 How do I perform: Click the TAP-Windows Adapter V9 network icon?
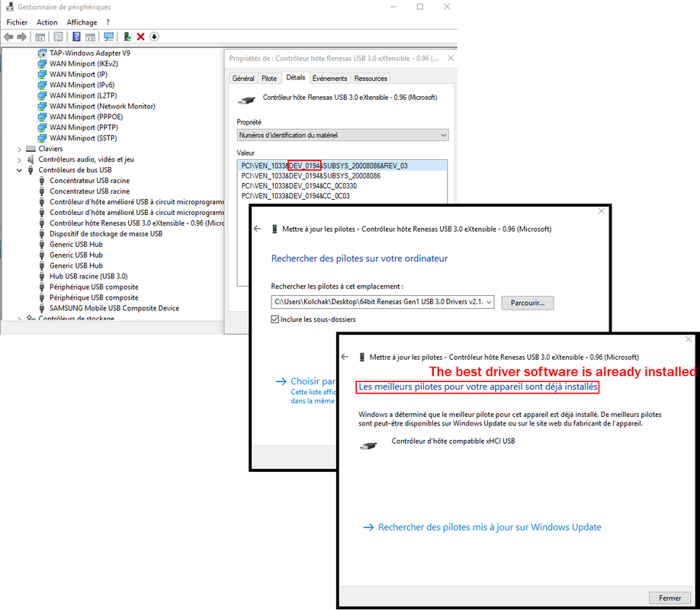[42, 53]
